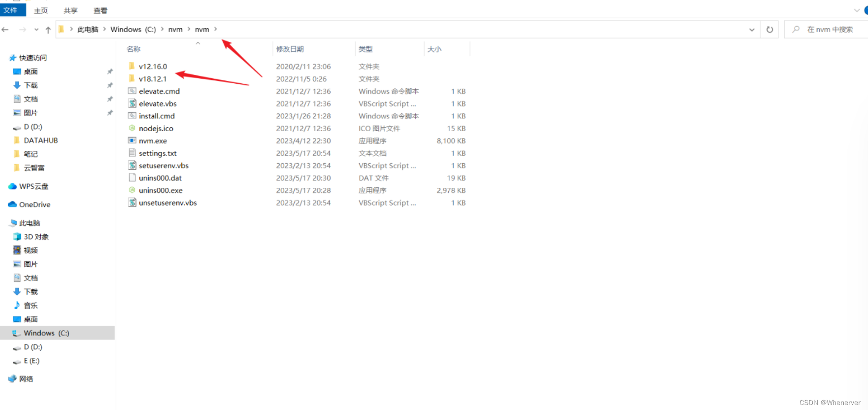The height and width of the screenshot is (410, 868).
Task: Click the 8,100 KB size cell
Action: (x=451, y=141)
